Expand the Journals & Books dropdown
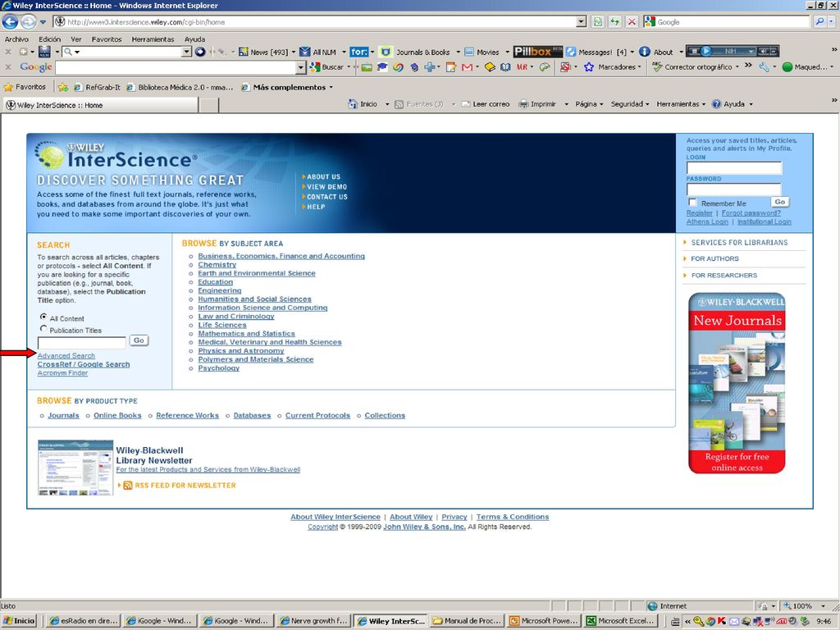The width and height of the screenshot is (840, 630). pyautogui.click(x=458, y=52)
